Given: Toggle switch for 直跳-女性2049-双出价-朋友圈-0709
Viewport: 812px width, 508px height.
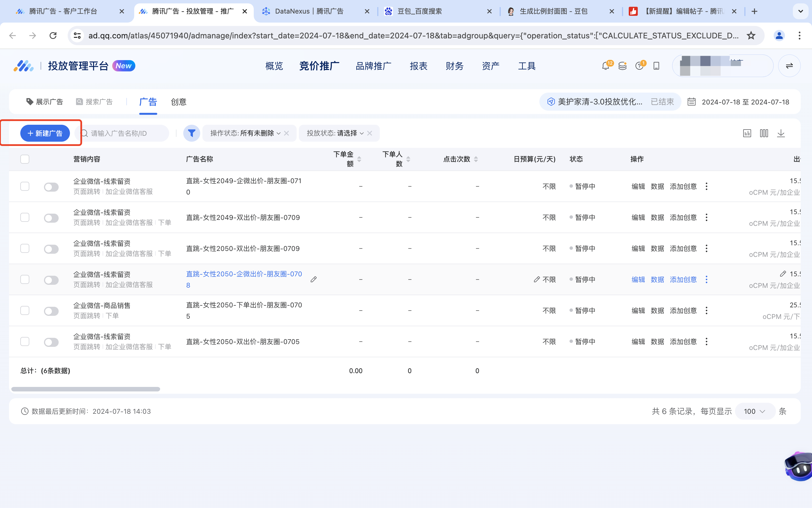Looking at the screenshot, I should click(51, 218).
